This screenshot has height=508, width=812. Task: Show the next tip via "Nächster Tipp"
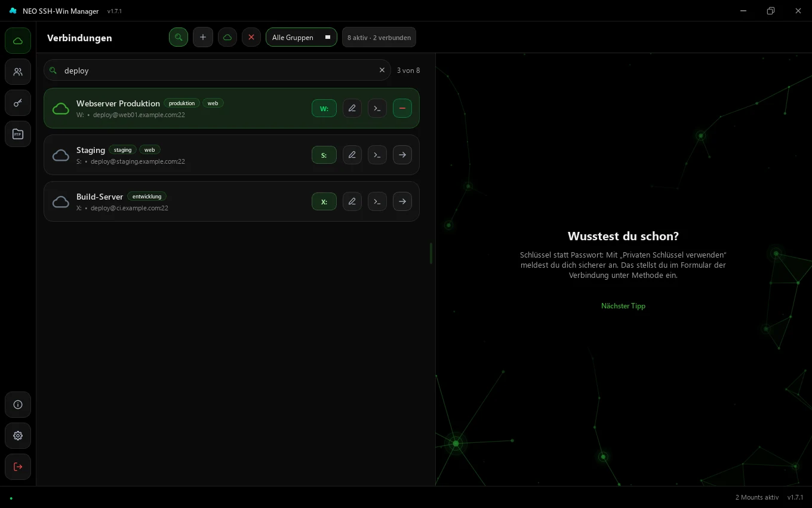click(623, 306)
